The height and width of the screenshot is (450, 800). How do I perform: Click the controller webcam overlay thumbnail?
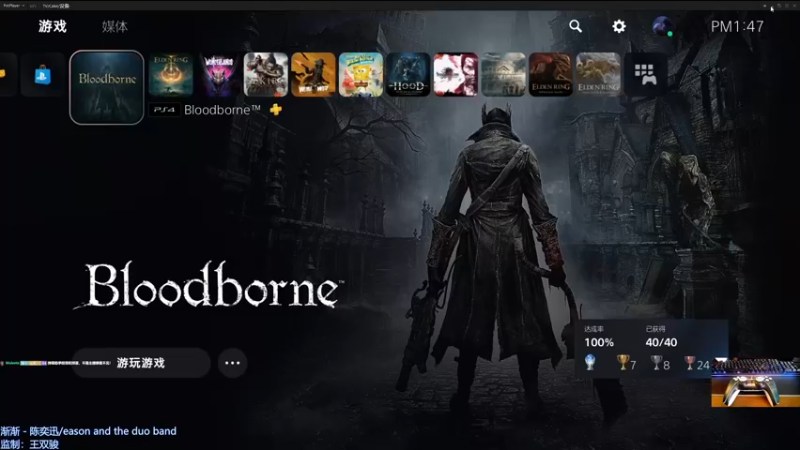756,383
